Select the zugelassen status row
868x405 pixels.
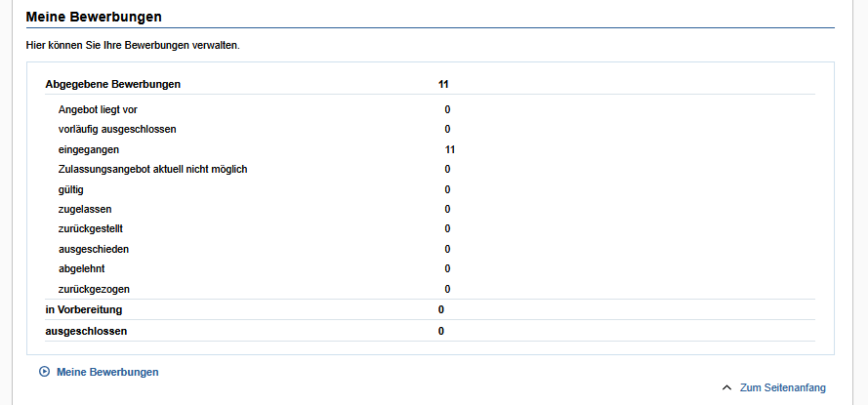[84, 209]
